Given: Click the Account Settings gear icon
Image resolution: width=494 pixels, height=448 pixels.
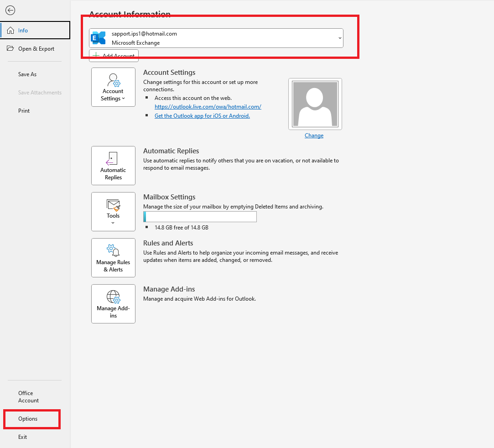Looking at the screenshot, I should pos(113,81).
